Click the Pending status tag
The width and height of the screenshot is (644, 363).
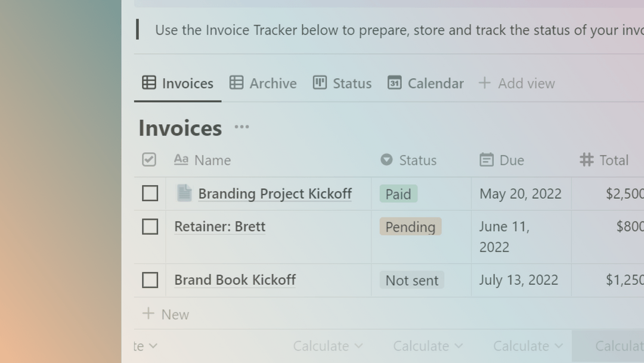[410, 227]
